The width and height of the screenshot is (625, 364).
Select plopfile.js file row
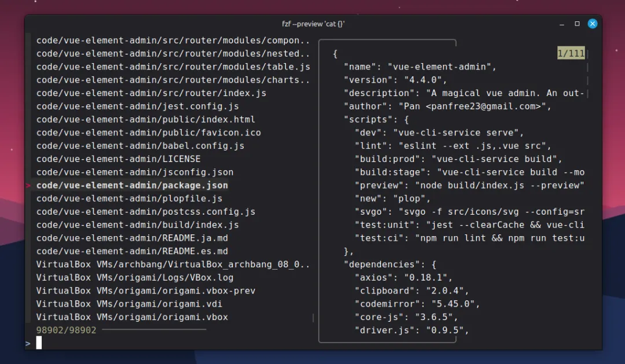(x=129, y=198)
